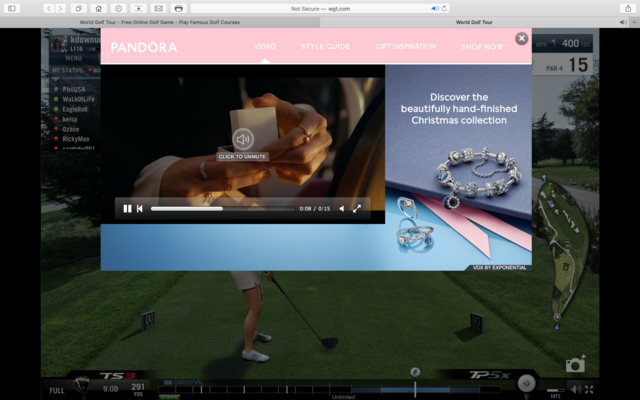This screenshot has height=400, width=640.
Task: Click the Safari print icon
Action: [178, 8]
